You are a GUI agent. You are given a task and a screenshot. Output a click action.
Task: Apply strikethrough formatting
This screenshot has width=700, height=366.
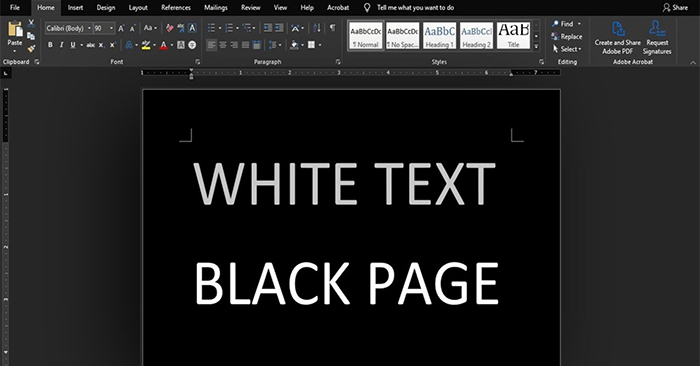91,45
